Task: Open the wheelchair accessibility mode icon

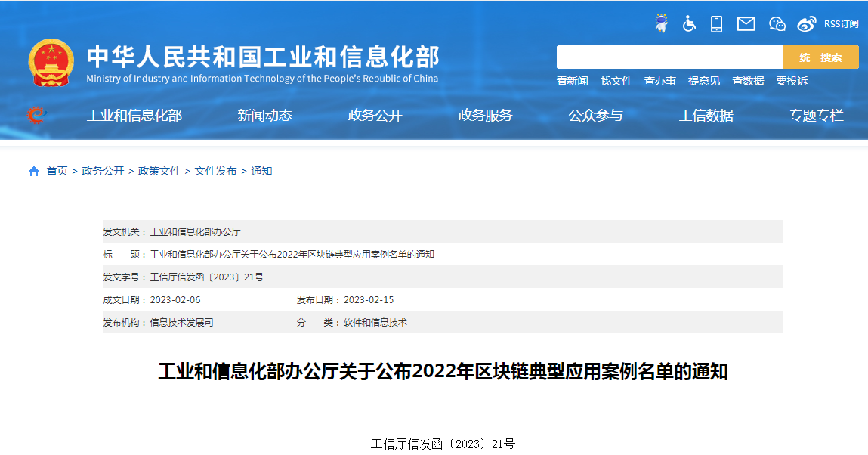Action: click(689, 23)
